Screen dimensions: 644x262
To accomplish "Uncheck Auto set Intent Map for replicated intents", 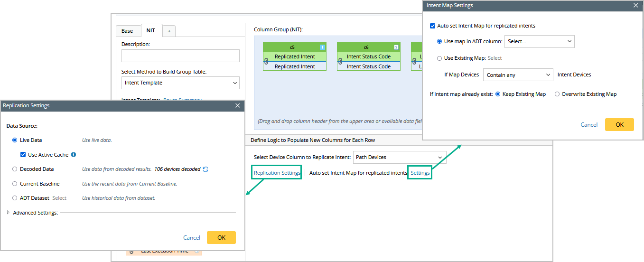I will point(432,26).
